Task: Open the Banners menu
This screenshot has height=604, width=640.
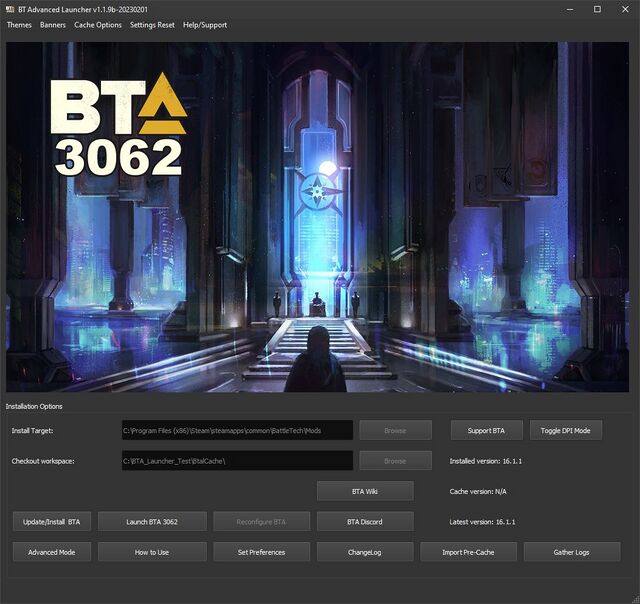Action: 53,25
